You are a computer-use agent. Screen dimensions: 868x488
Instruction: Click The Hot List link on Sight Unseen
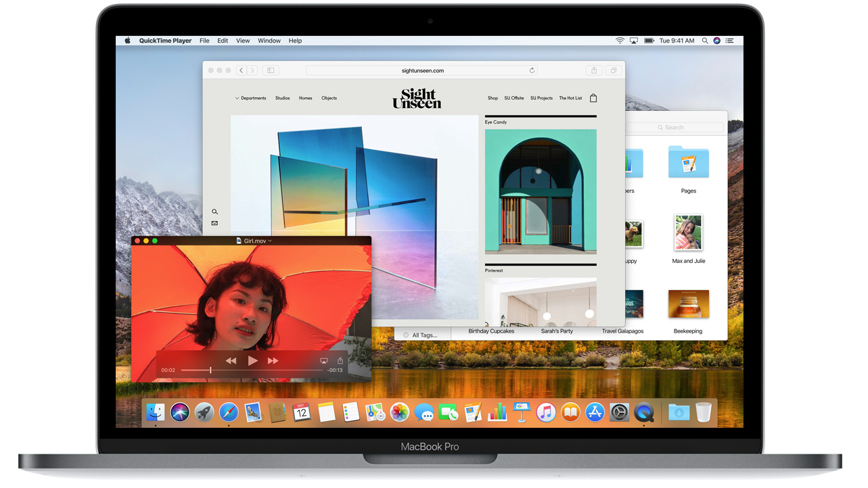point(570,98)
